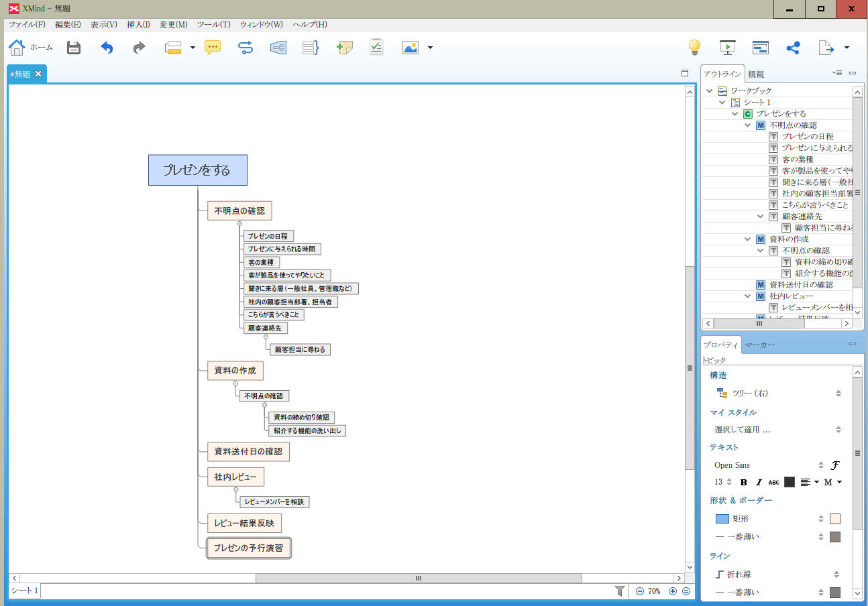Maximize the editor area icon
This screenshot has width=868, height=606.
pyautogui.click(x=685, y=73)
